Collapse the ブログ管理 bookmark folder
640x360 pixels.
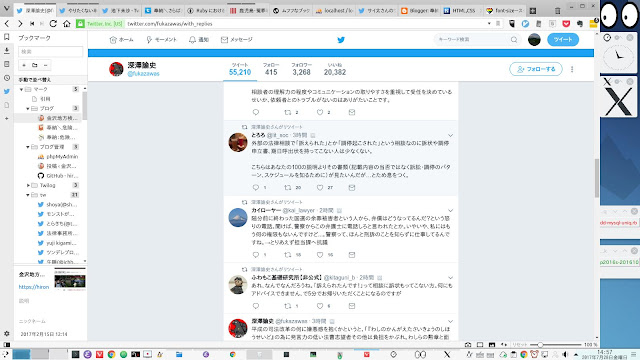28,147
